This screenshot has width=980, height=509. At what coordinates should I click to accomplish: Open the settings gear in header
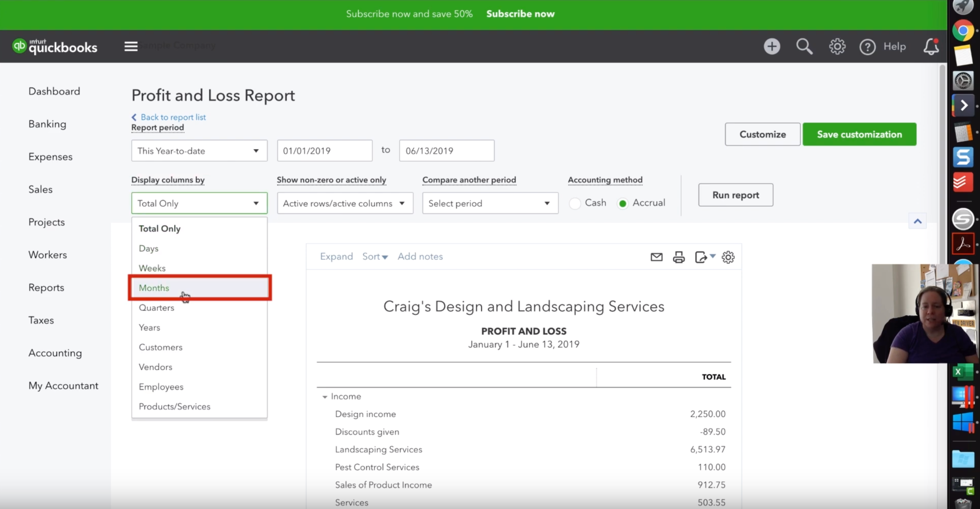pos(837,46)
